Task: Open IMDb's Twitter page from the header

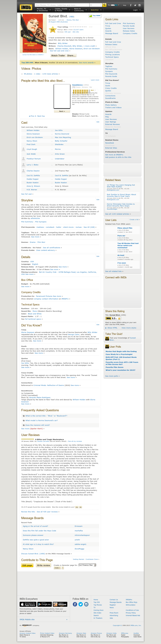Action: [135, 5]
